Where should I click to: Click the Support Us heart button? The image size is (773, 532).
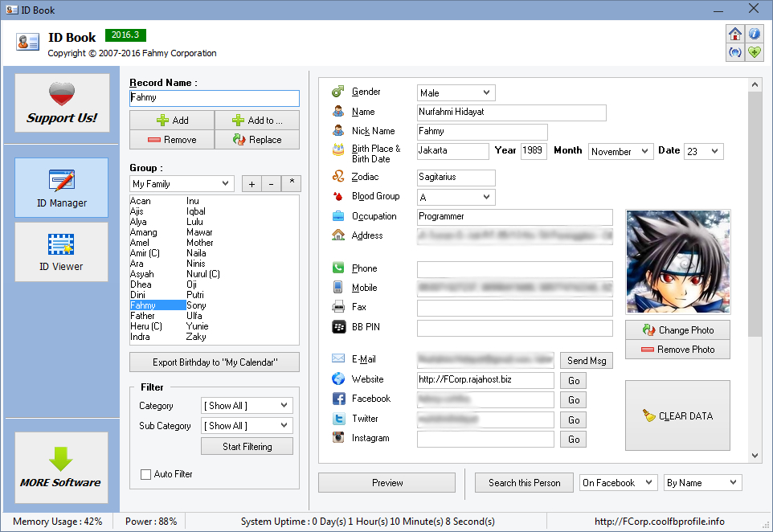(x=62, y=103)
